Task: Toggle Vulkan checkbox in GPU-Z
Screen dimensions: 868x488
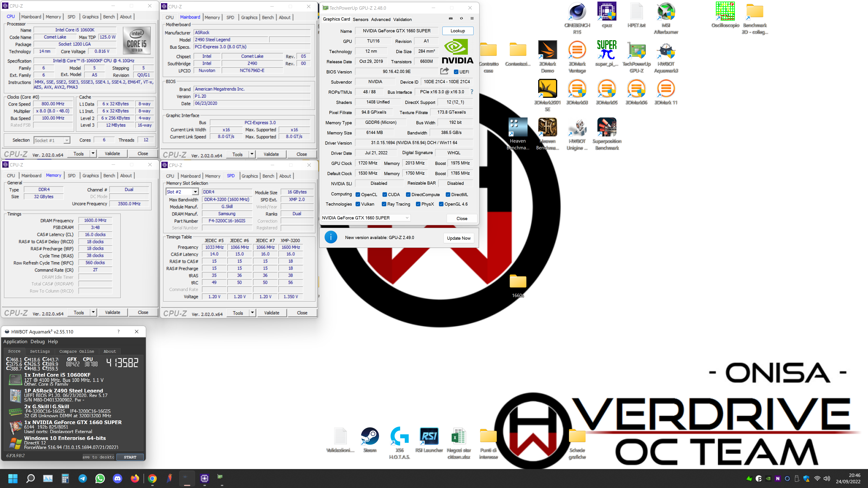Action: (x=358, y=204)
